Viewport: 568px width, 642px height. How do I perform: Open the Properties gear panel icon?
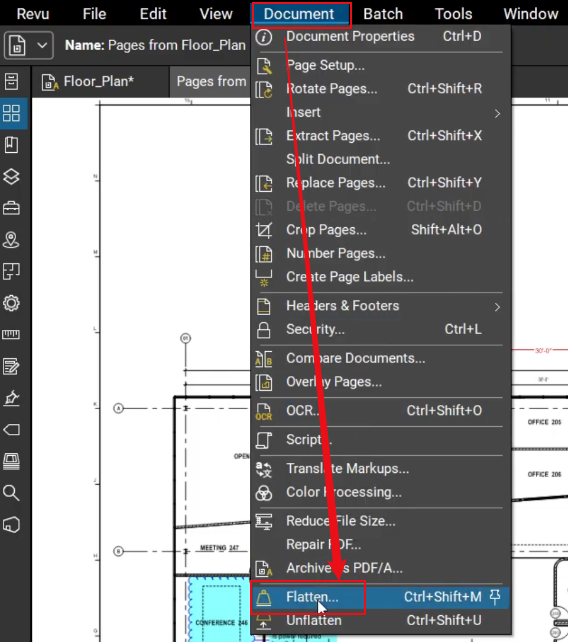(x=11, y=303)
